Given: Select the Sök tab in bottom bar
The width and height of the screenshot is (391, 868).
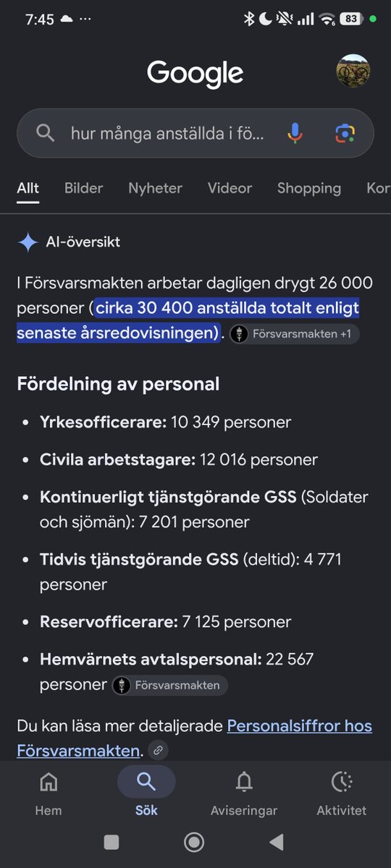Looking at the screenshot, I should pyautogui.click(x=146, y=792).
